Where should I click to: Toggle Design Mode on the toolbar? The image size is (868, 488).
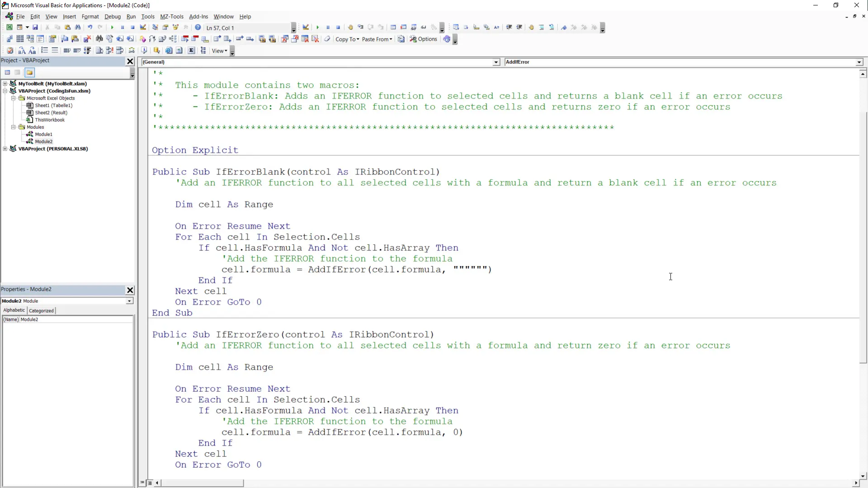coord(143,27)
